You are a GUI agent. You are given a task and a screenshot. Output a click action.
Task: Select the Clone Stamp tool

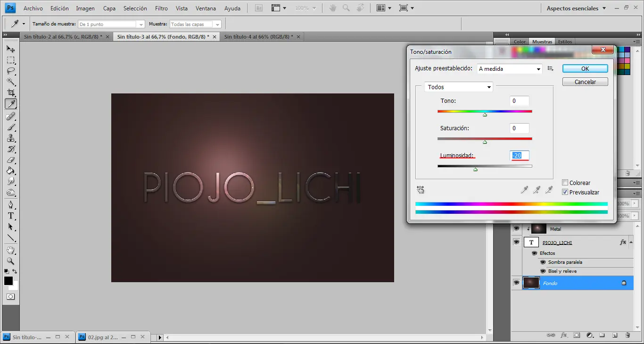tap(10, 138)
